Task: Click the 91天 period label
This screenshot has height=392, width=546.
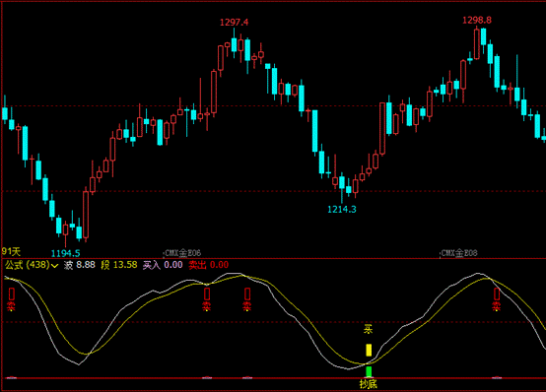Action: (x=11, y=251)
